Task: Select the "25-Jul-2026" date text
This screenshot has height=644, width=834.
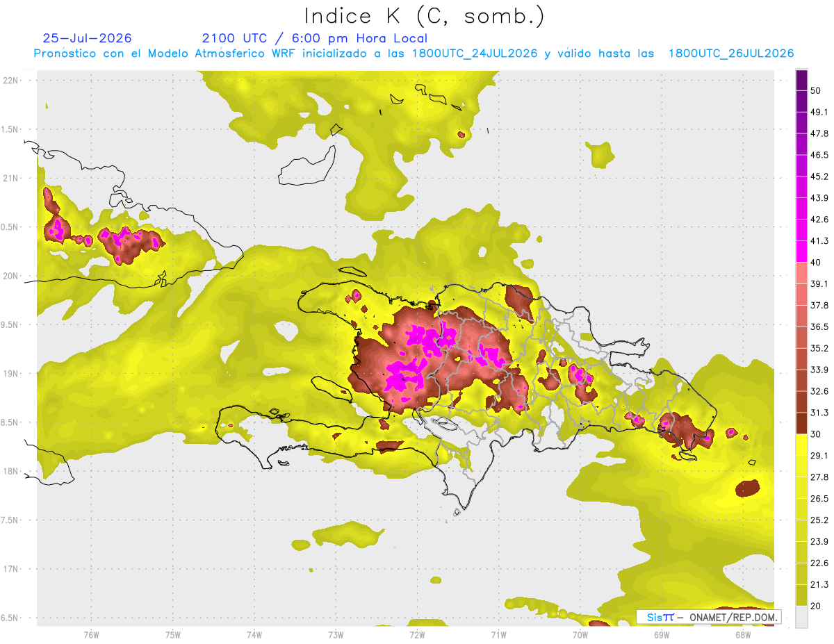Action: [88, 38]
